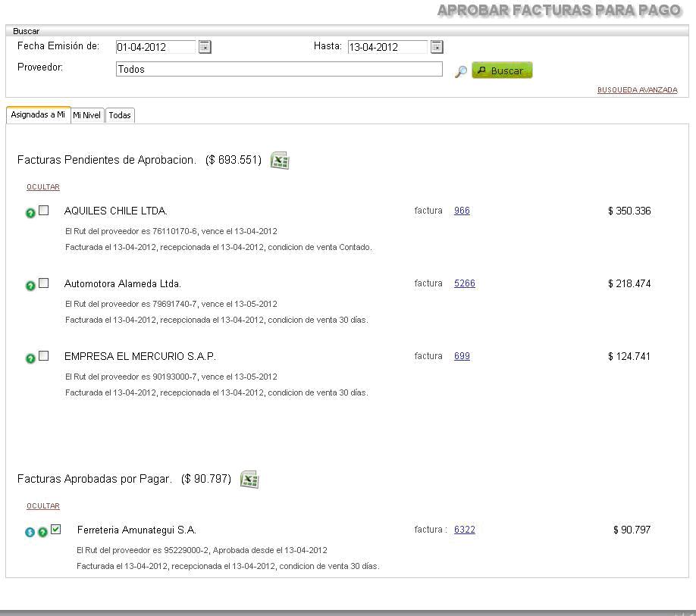Open invoice number 5266
This screenshot has height=616, width=696.
[x=464, y=283]
